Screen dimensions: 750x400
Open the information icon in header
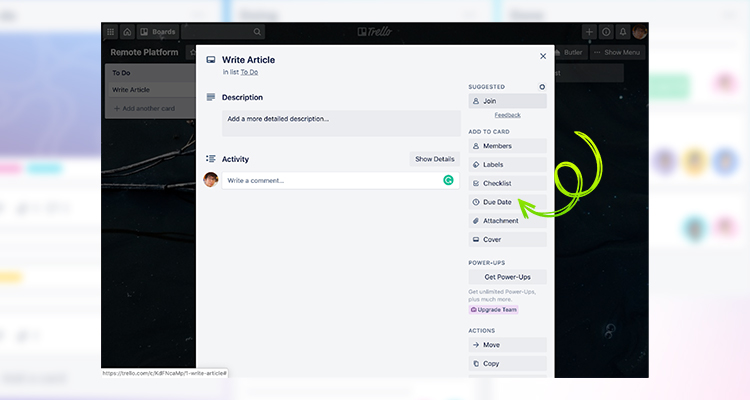[606, 32]
